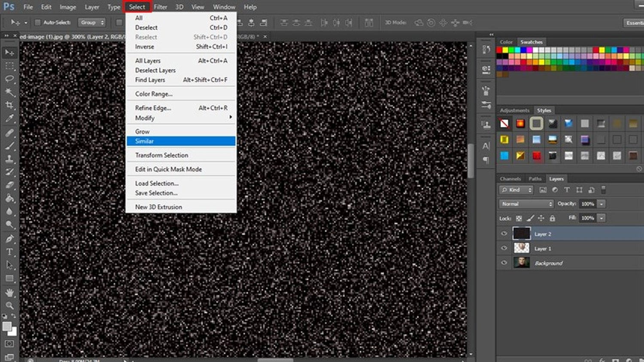Image resolution: width=644 pixels, height=362 pixels.
Task: Open the Essentials workspace dropdown
Action: pos(633,23)
